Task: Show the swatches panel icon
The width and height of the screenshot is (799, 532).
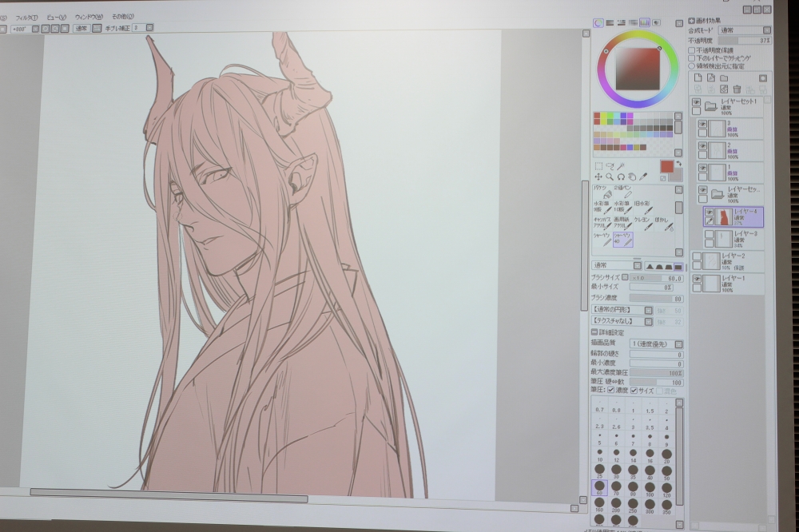Action: (x=645, y=22)
